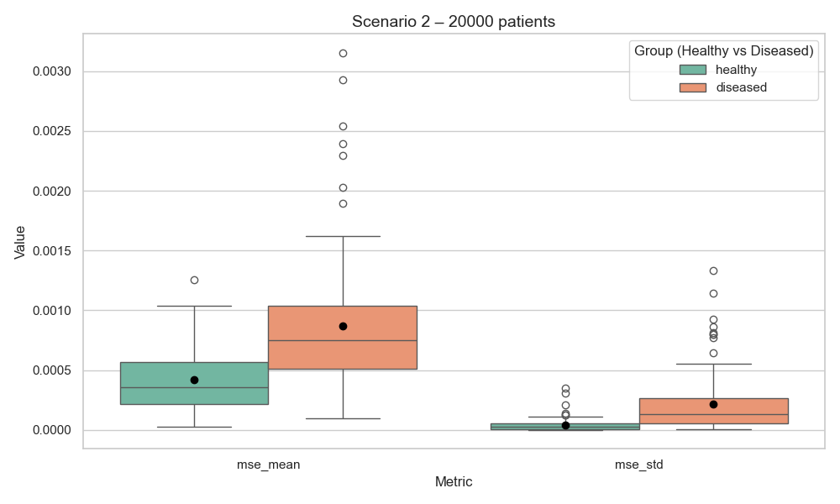Click the topmost diseased mse_mean outlier point
Viewport: 840px width, 504px height.
[343, 53]
